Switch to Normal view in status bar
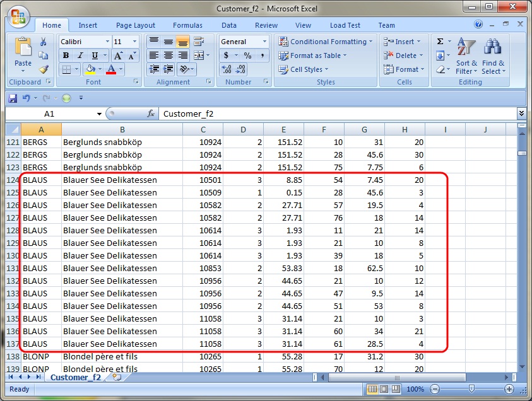This screenshot has width=532, height=401. [372, 389]
